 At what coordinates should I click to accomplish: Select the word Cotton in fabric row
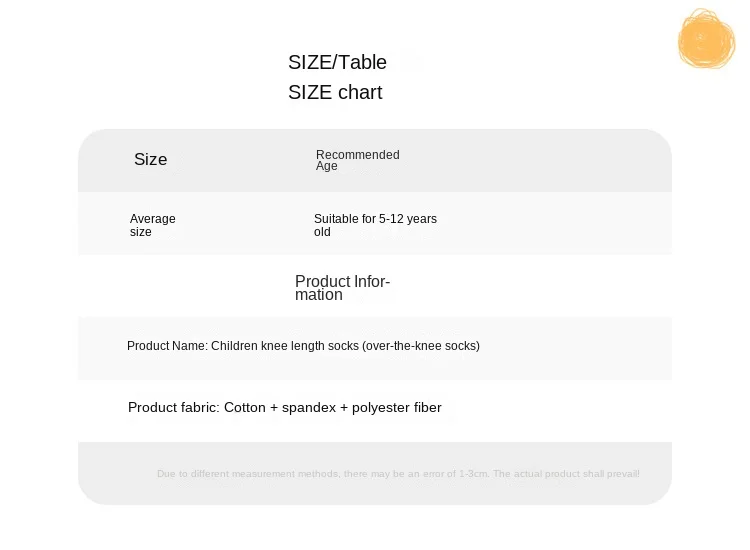(245, 408)
